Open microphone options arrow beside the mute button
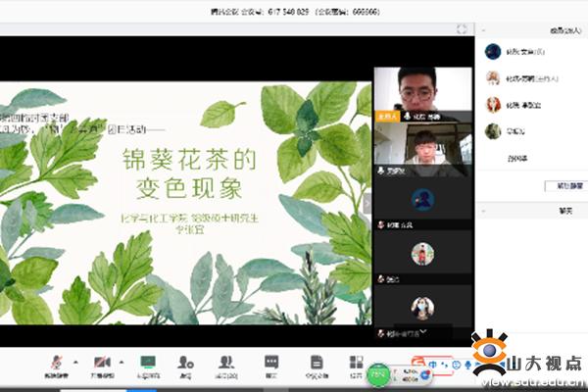The height and width of the screenshot is (392, 588). [76, 363]
